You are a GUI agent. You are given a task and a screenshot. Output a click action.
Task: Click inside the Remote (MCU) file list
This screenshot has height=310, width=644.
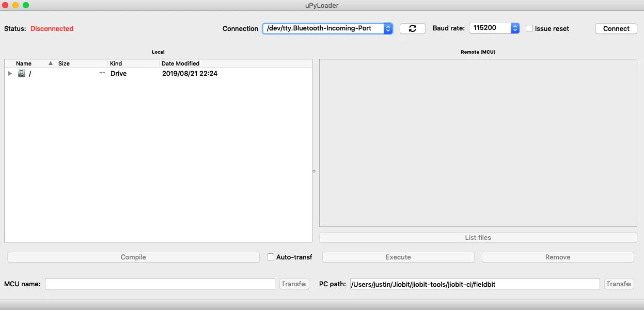pos(478,143)
